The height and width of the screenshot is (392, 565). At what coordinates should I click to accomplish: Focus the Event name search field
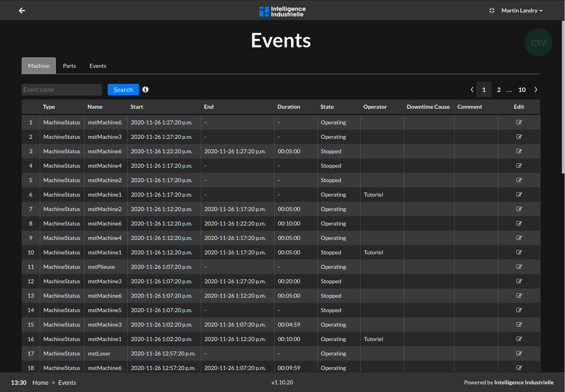pyautogui.click(x=62, y=89)
